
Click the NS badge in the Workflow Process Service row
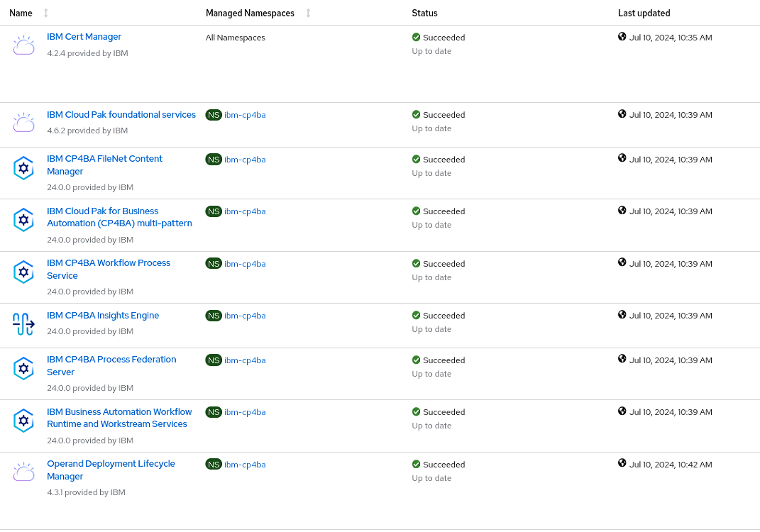[214, 264]
